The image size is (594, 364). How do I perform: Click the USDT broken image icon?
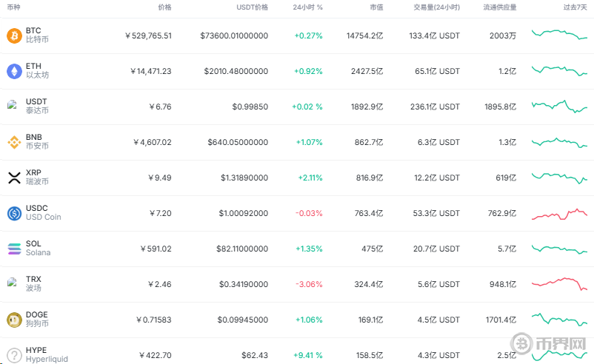(12, 104)
